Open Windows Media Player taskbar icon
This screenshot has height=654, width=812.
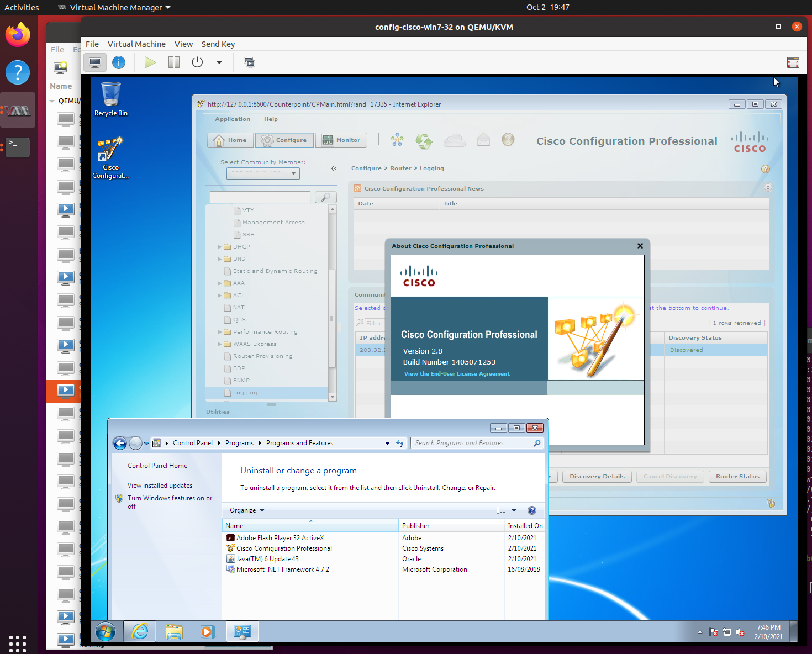207,631
